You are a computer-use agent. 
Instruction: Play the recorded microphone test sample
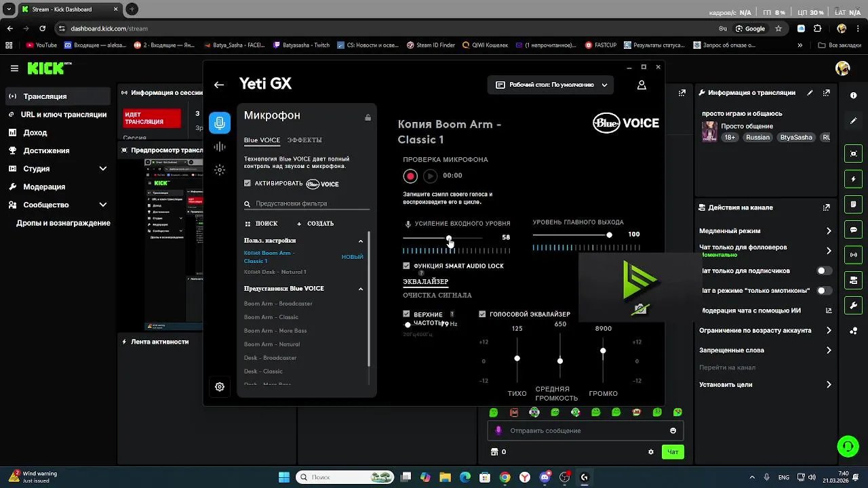431,176
